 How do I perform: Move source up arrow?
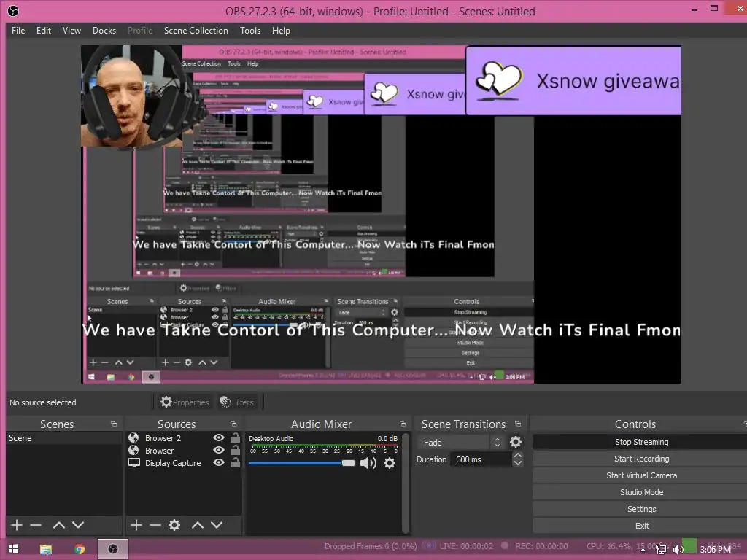(x=198, y=525)
